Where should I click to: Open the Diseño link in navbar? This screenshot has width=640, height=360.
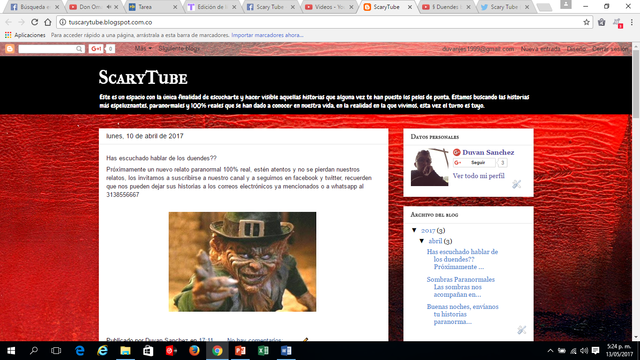[576, 49]
